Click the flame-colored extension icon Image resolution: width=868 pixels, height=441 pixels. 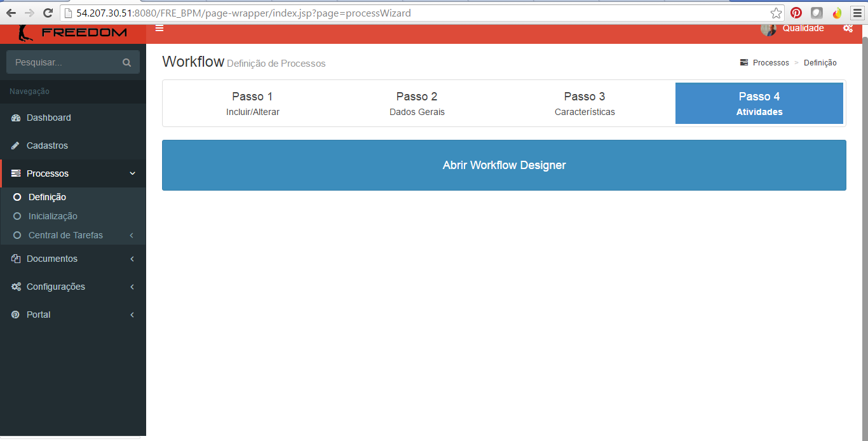(837, 13)
